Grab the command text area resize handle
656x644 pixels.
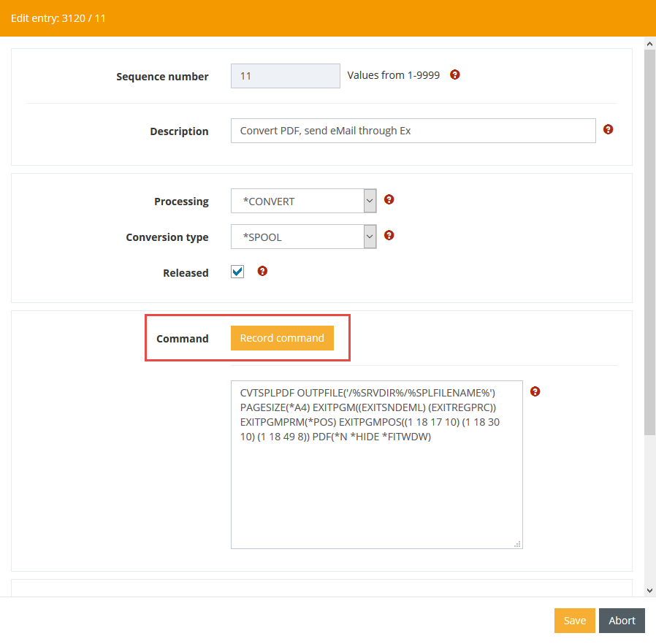tap(518, 544)
